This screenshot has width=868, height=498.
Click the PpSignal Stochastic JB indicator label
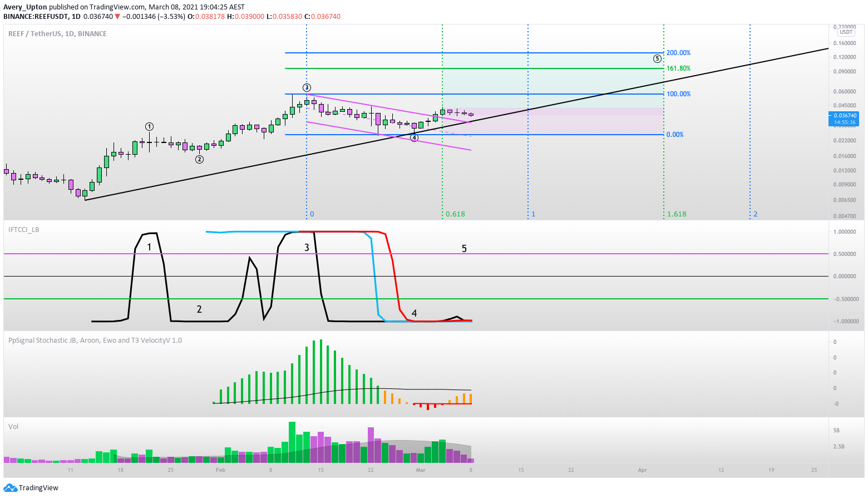pos(95,340)
